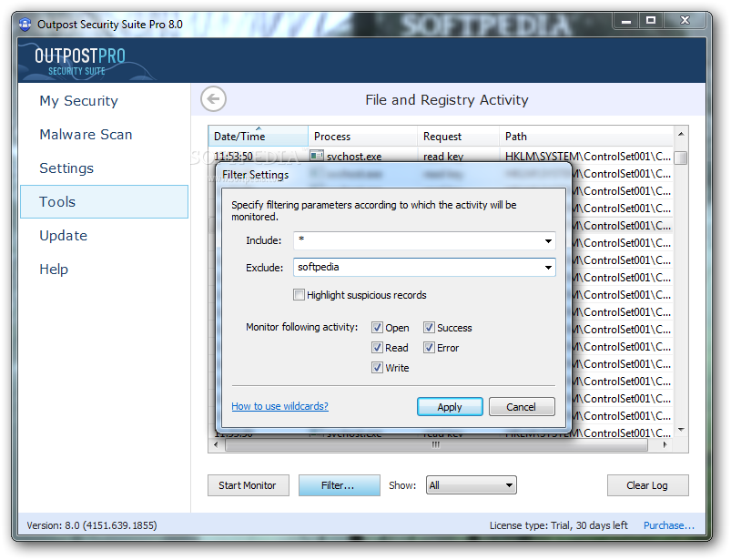Open How to use wildcards link
731x560 pixels.
click(x=279, y=406)
